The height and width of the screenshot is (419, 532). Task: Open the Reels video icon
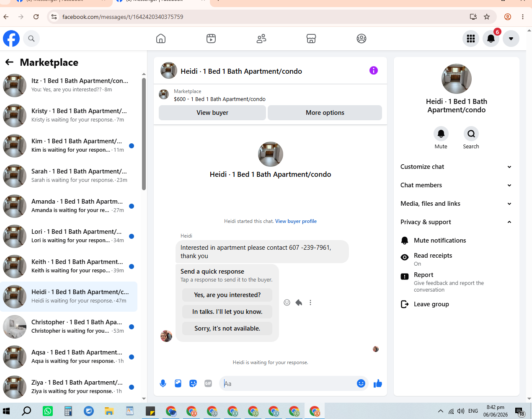211,39
